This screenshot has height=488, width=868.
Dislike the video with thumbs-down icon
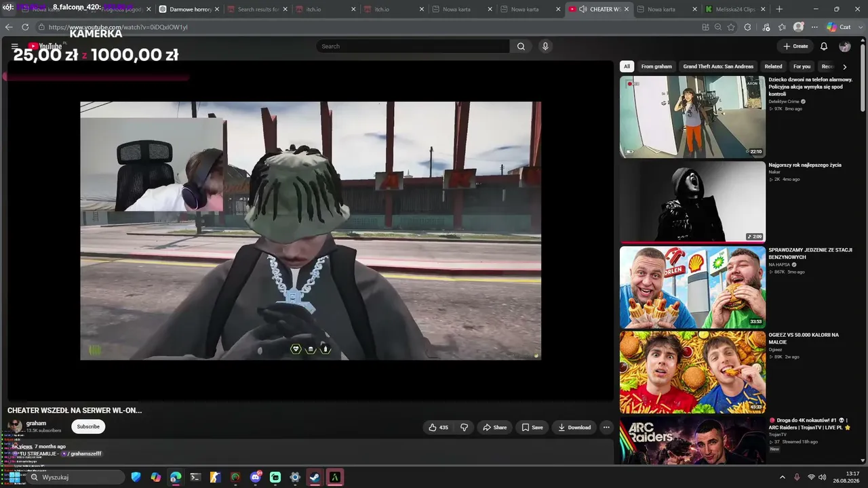pyautogui.click(x=465, y=428)
